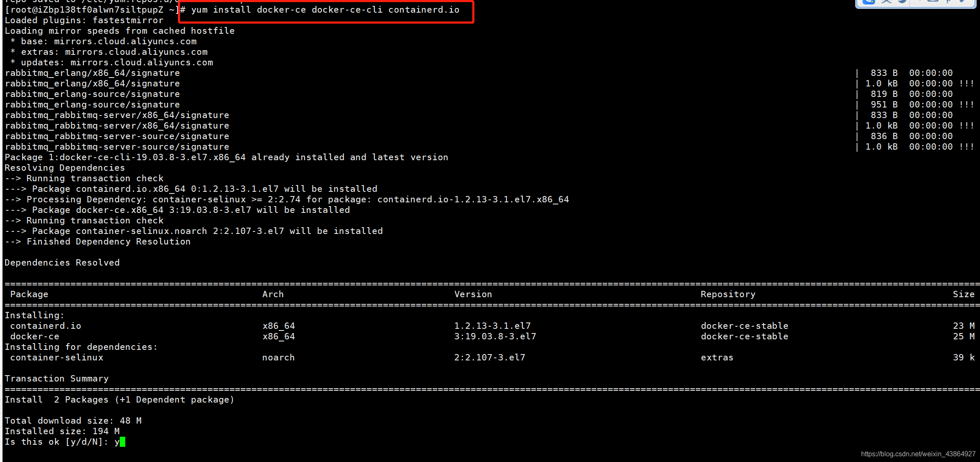Toggle the English/Chinese language mode icon

(886, 1)
